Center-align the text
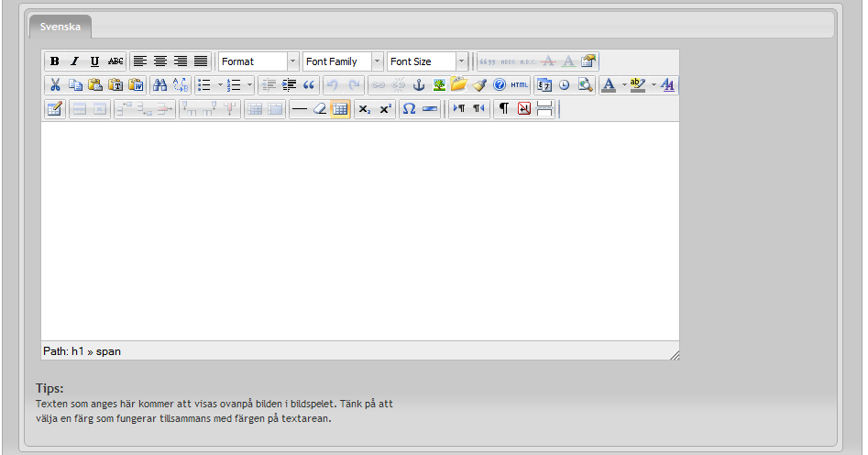The image size is (868, 455). point(160,61)
